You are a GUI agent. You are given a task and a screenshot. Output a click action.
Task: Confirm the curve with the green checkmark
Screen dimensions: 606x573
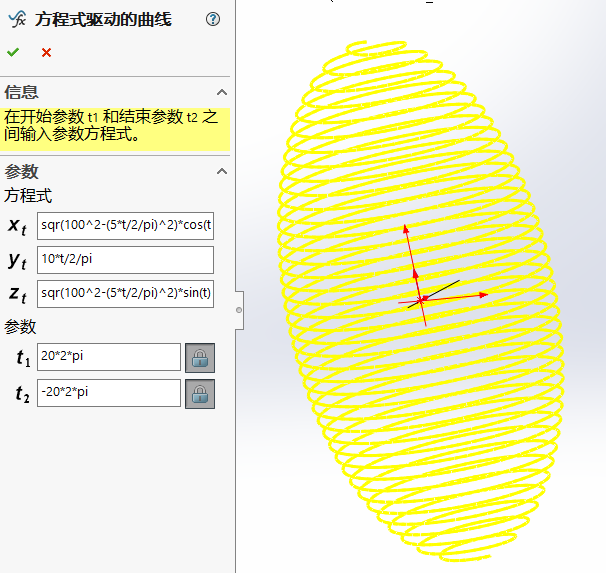(13, 52)
